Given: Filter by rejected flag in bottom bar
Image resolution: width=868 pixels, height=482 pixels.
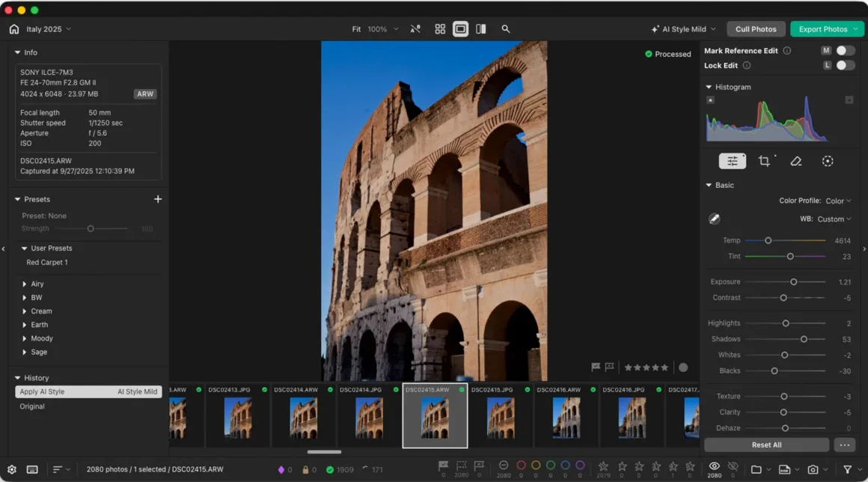Looking at the screenshot, I should click(x=480, y=466).
